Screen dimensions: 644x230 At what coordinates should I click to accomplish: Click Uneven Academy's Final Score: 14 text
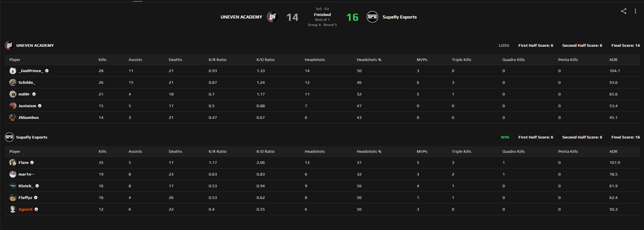coord(625,45)
